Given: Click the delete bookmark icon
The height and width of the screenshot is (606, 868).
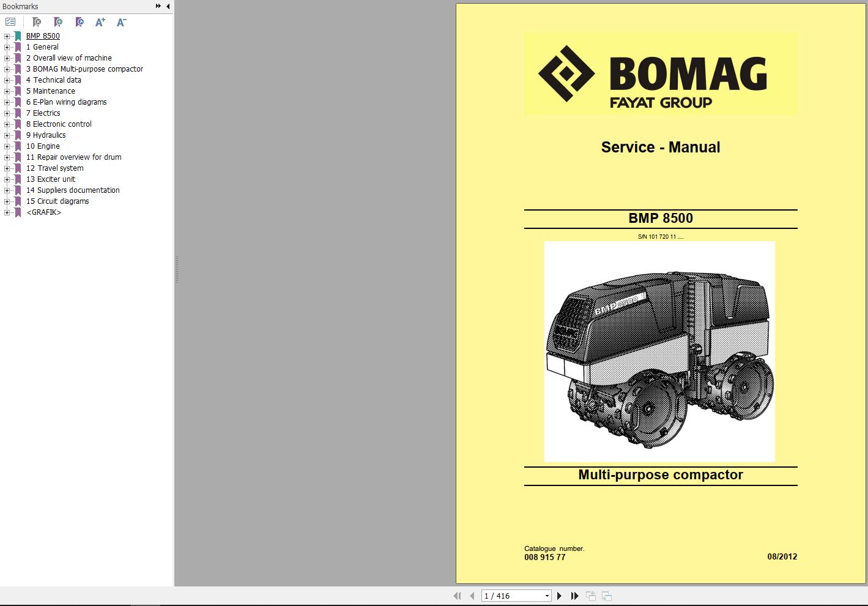Looking at the screenshot, I should click(36, 21).
